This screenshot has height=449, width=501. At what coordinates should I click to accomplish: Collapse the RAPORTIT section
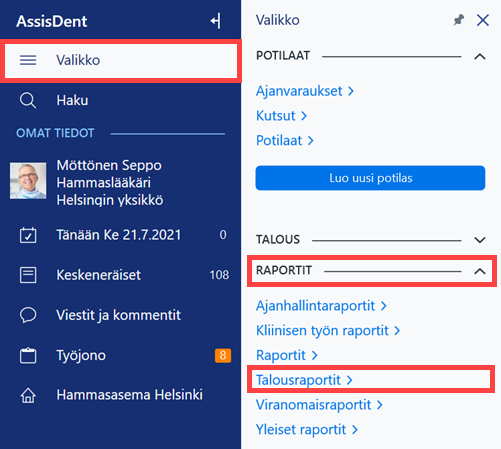pyautogui.click(x=480, y=271)
